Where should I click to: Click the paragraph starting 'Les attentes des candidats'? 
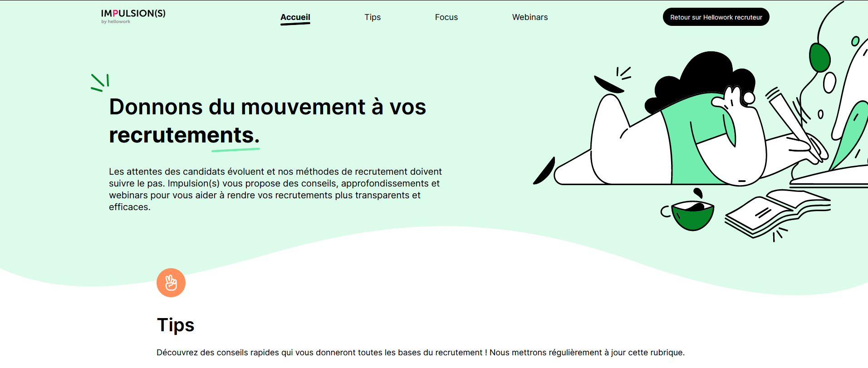click(275, 189)
